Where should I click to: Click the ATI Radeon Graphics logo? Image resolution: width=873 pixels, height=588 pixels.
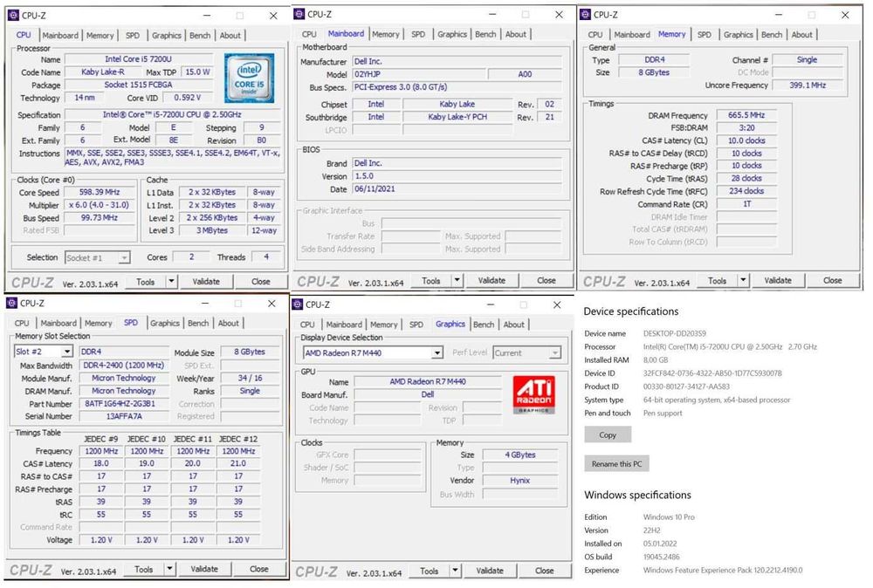pos(533,394)
